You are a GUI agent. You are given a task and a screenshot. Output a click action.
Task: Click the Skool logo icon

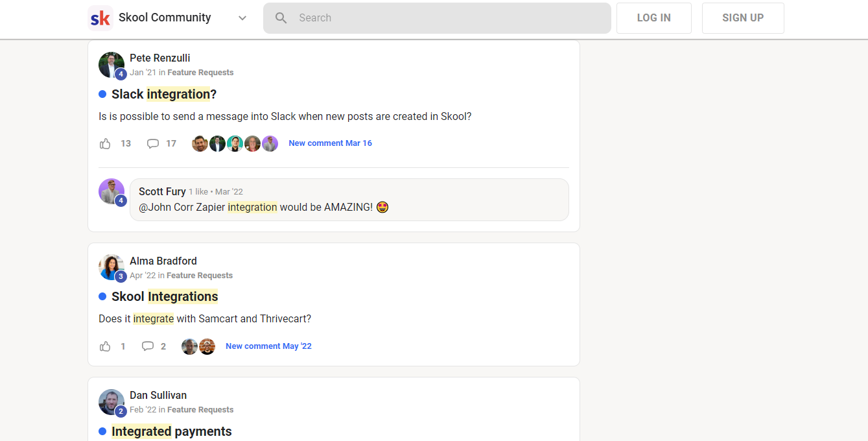coord(100,18)
